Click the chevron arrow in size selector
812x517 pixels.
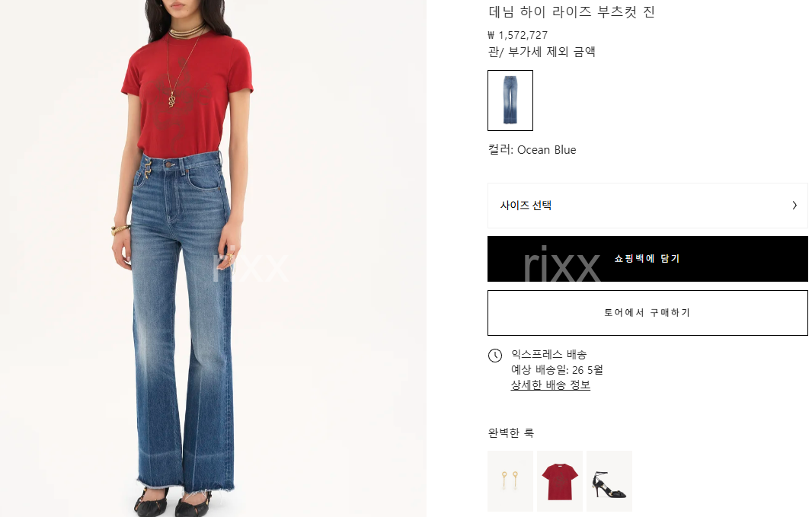pos(794,206)
